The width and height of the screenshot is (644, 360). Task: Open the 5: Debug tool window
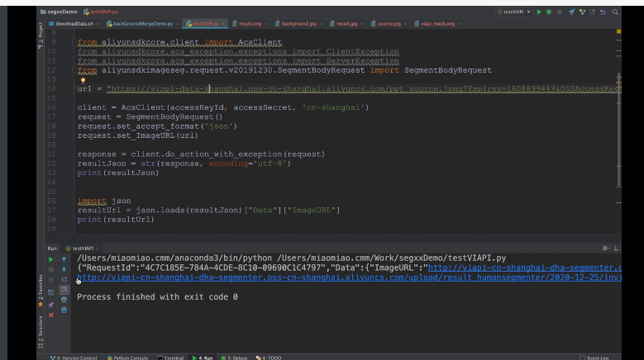(234, 358)
